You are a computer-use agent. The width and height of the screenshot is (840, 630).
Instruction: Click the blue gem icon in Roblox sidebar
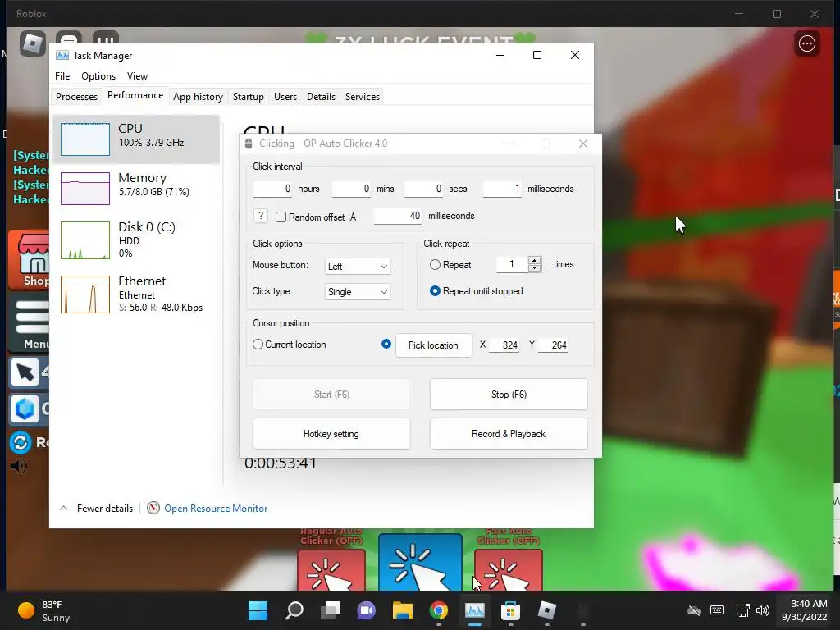(x=25, y=409)
